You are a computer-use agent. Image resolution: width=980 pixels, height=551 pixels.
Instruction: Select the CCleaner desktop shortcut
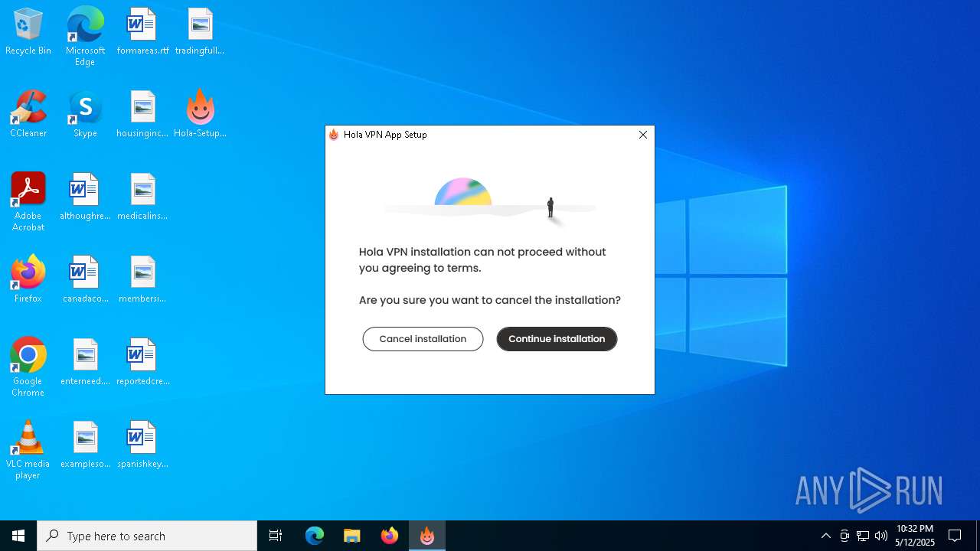point(28,115)
